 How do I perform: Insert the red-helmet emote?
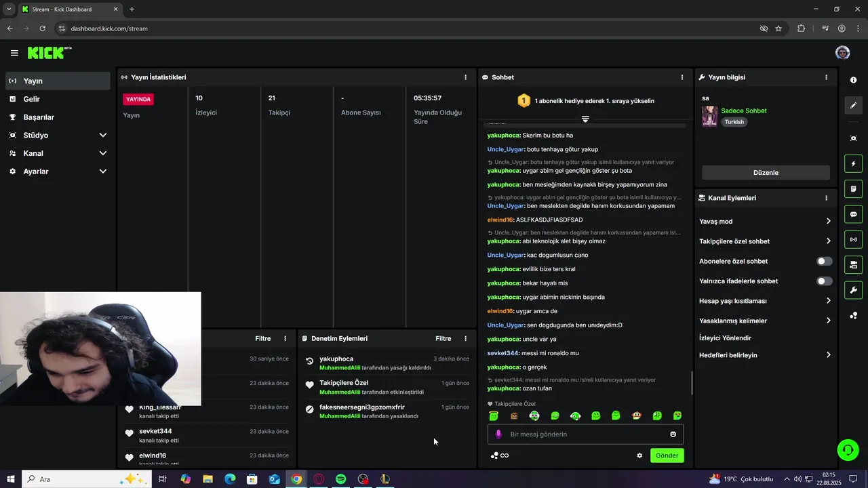[x=636, y=415]
